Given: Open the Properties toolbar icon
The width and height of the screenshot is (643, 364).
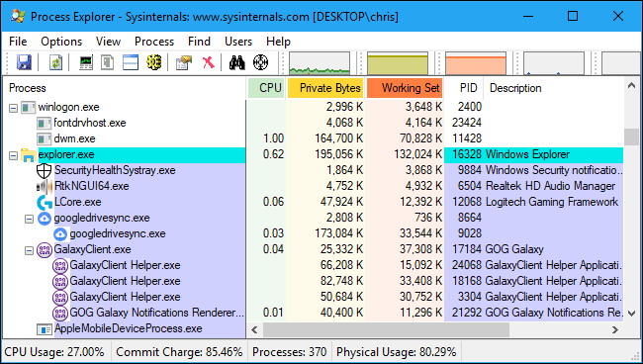Looking at the screenshot, I should (x=184, y=62).
